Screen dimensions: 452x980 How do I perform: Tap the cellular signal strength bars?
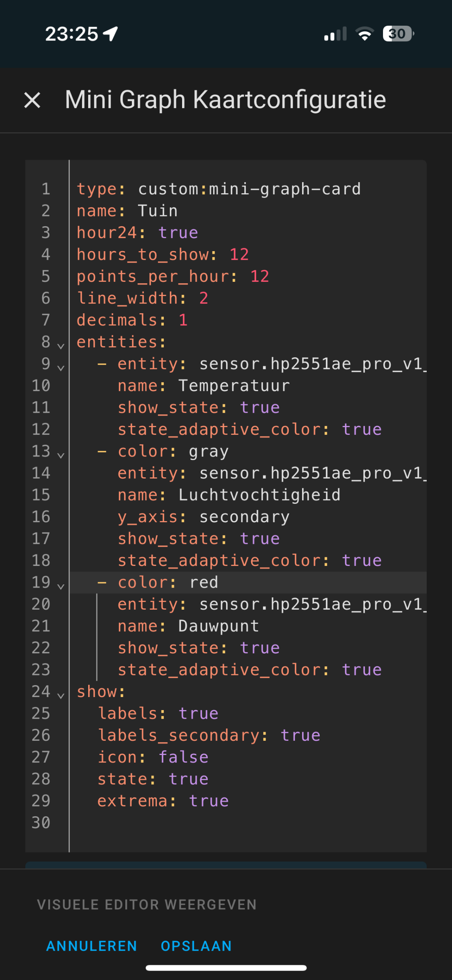tap(335, 34)
